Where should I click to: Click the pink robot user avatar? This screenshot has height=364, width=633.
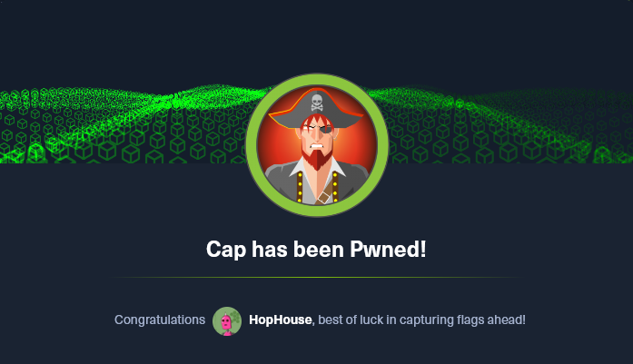click(x=227, y=321)
